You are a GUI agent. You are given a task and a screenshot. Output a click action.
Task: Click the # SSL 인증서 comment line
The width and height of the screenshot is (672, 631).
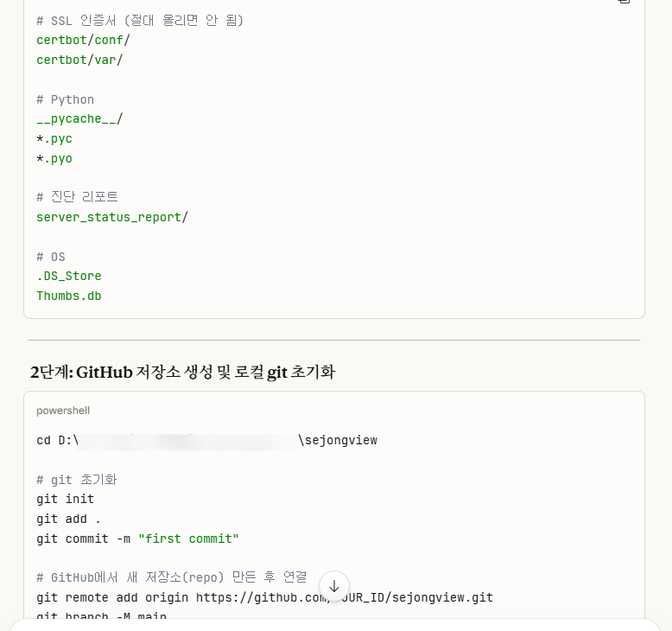[x=140, y=20]
